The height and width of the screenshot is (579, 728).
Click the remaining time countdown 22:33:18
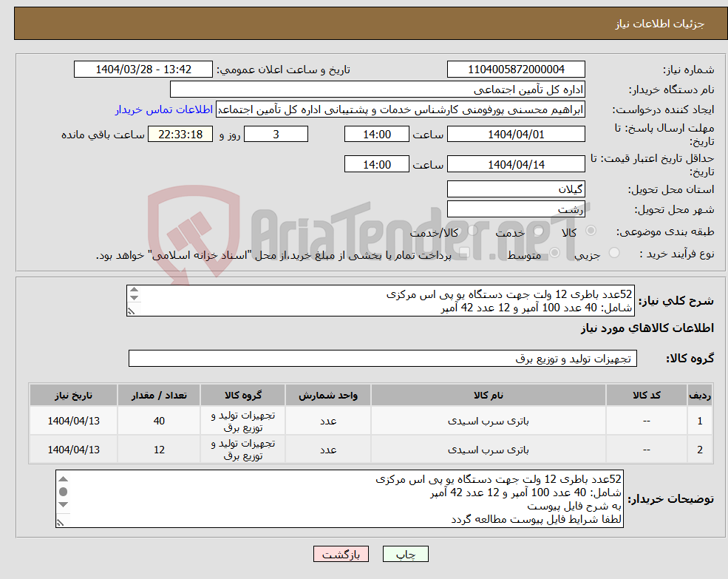coord(180,135)
